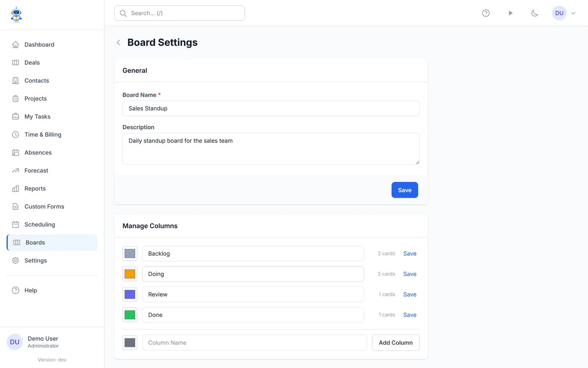Click the sidebar Help question icon
The width and height of the screenshot is (588, 368).
pyautogui.click(x=15, y=290)
